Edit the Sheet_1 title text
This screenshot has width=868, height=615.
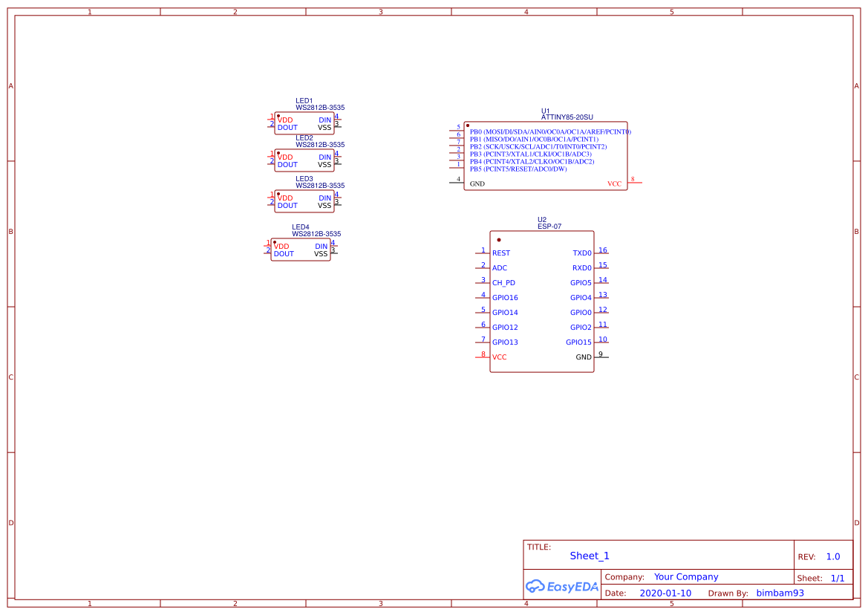click(x=589, y=556)
